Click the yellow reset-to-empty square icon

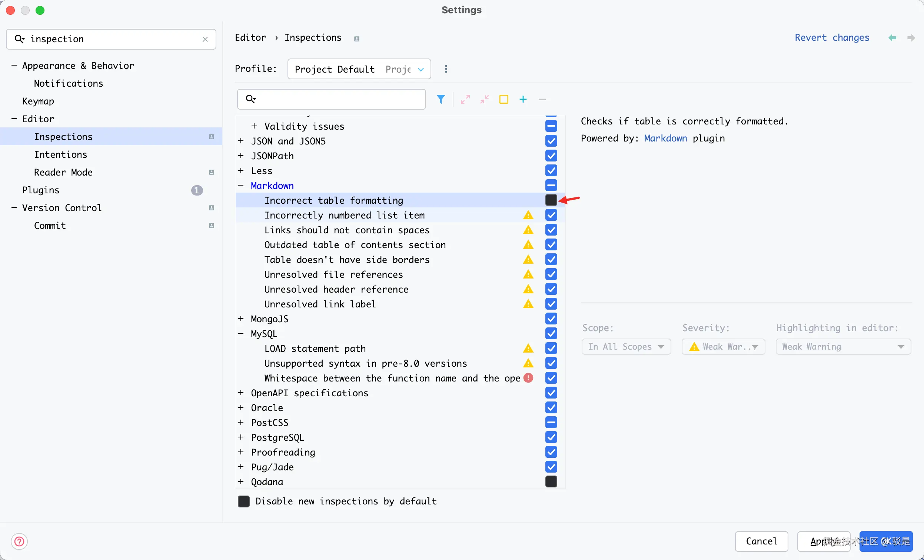pos(503,99)
